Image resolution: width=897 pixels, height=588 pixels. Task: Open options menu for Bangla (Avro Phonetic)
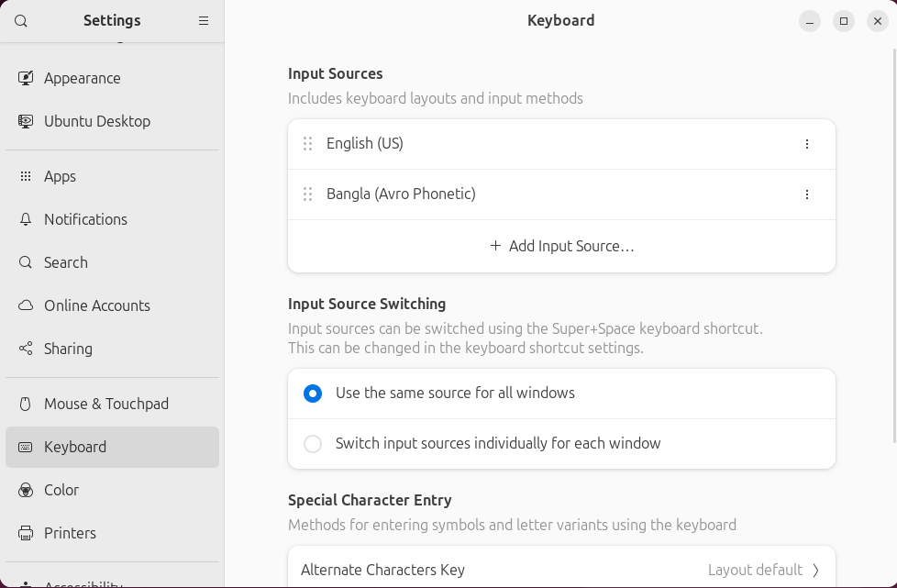[807, 194]
